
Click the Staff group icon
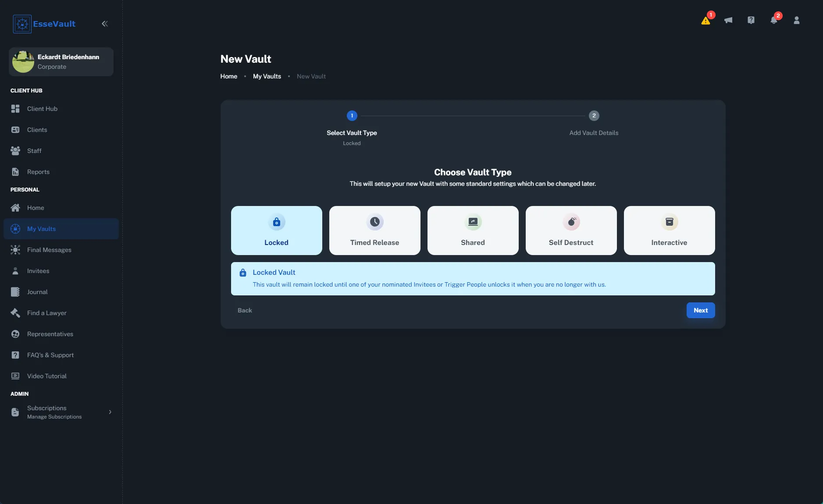15,151
